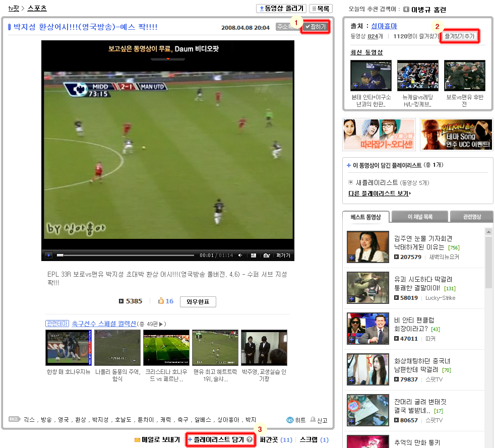Switch to the 관련영상 tab
495x448 pixels.
[472, 217]
